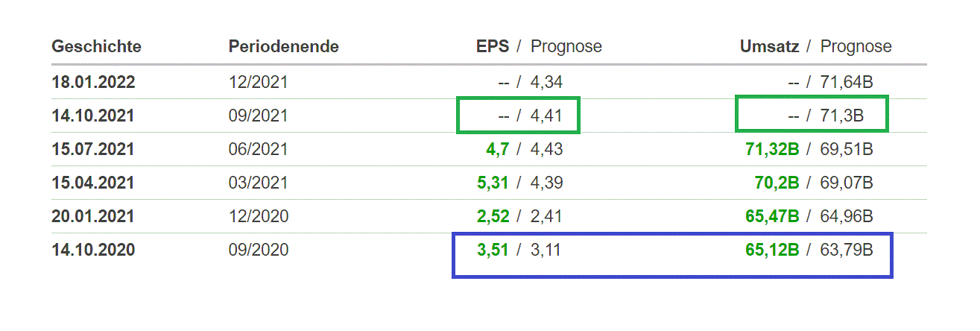Click the revenue forecast 71,64B
Image resolution: width=980 pixels, height=331 pixels.
tap(847, 82)
